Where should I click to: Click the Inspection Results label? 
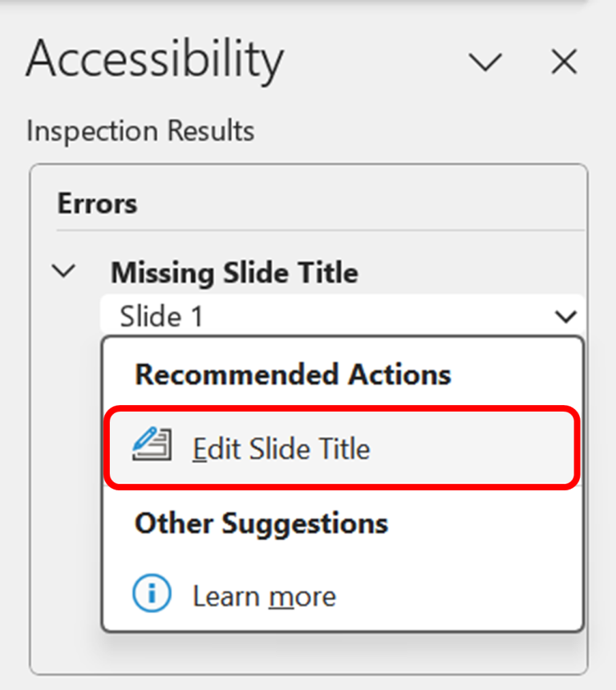[x=140, y=129]
